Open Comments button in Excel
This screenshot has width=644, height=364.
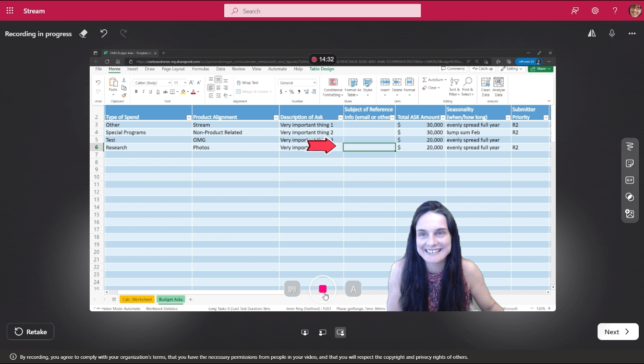453,69
